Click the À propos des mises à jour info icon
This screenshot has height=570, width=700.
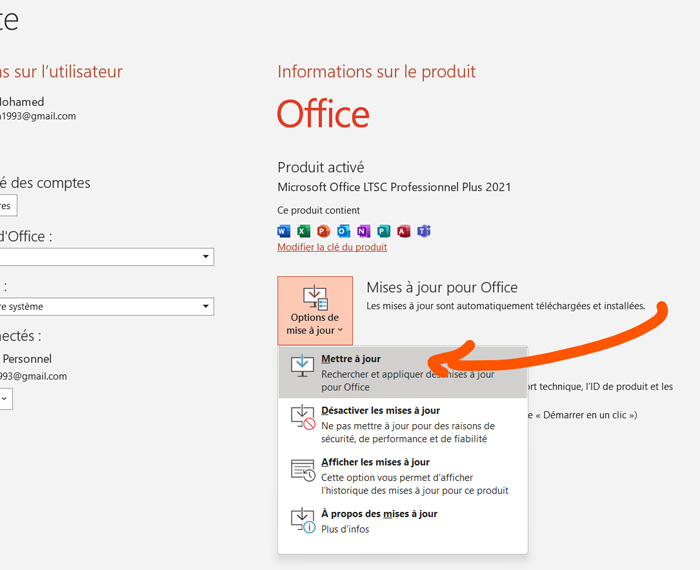(x=303, y=520)
